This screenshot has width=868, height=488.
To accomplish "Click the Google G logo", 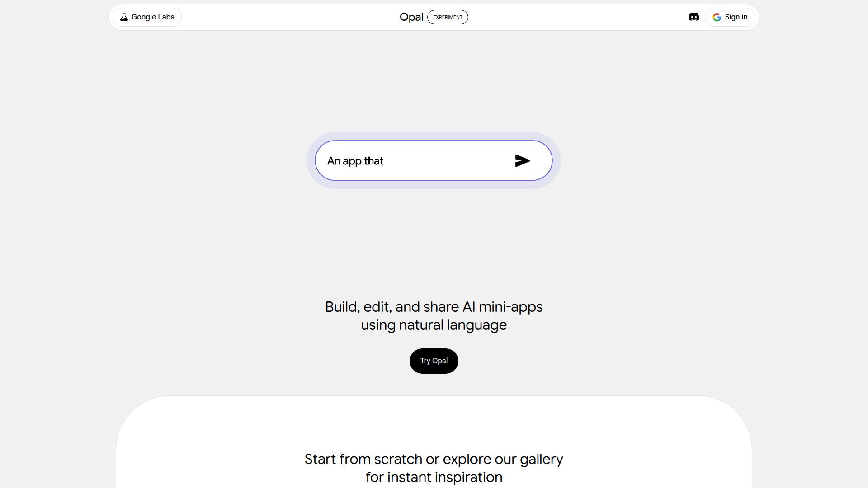I will 717,17.
